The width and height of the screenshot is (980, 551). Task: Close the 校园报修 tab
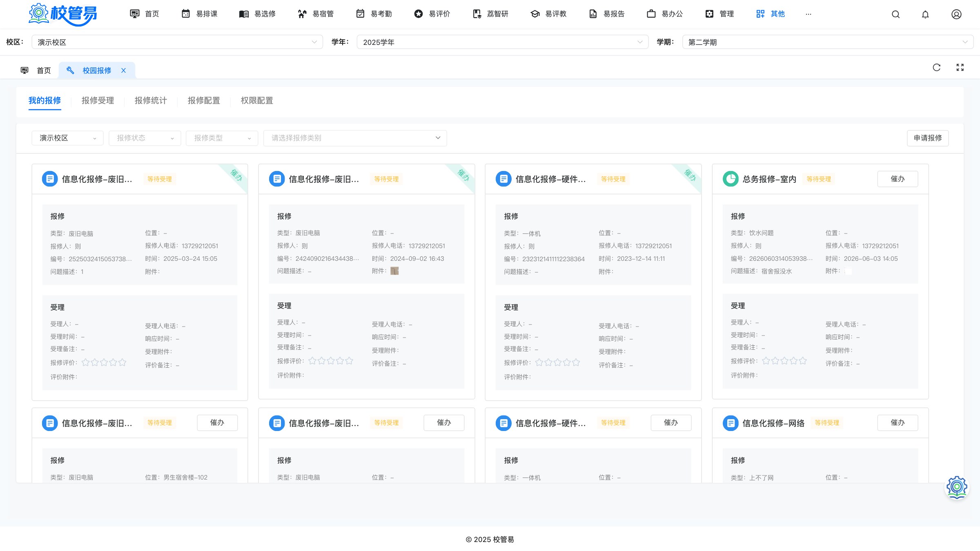(123, 71)
